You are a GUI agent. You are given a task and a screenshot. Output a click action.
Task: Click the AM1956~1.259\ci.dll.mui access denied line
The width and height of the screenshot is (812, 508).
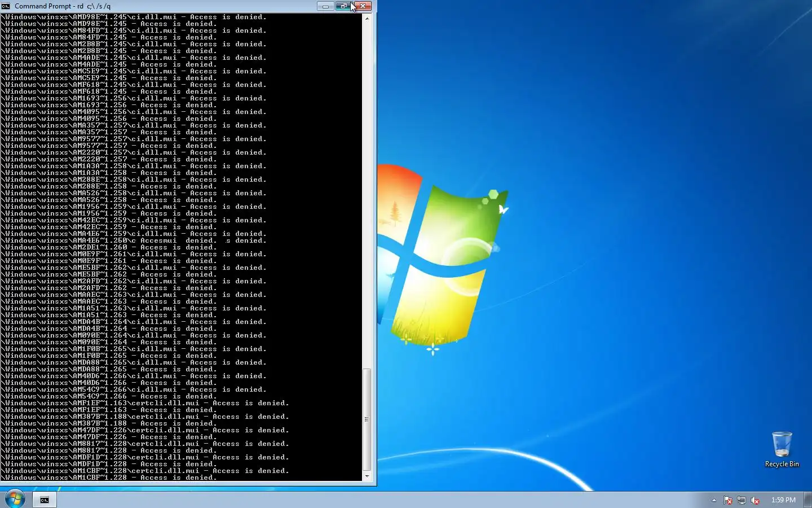click(x=134, y=207)
